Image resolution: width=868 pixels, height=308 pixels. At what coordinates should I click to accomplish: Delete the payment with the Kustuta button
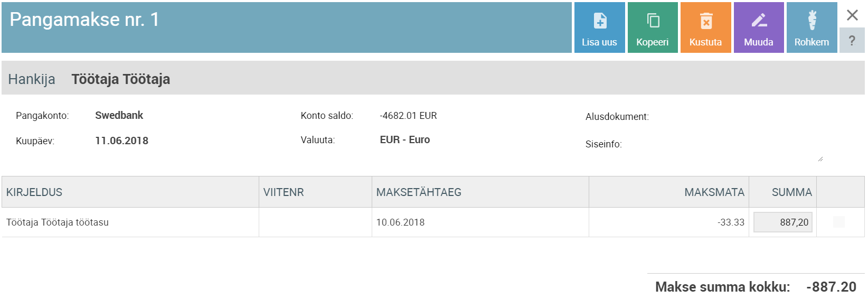click(706, 27)
